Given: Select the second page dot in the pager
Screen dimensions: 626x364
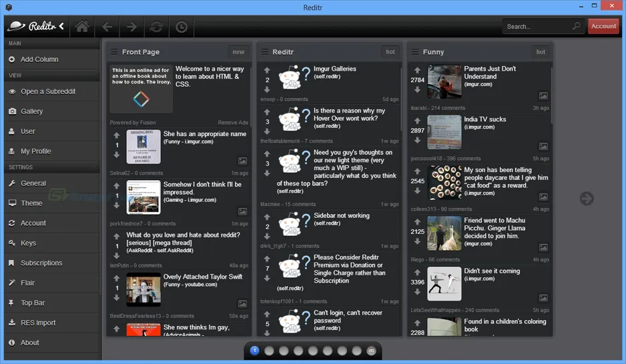Looking at the screenshot, I should pyautogui.click(x=269, y=351).
